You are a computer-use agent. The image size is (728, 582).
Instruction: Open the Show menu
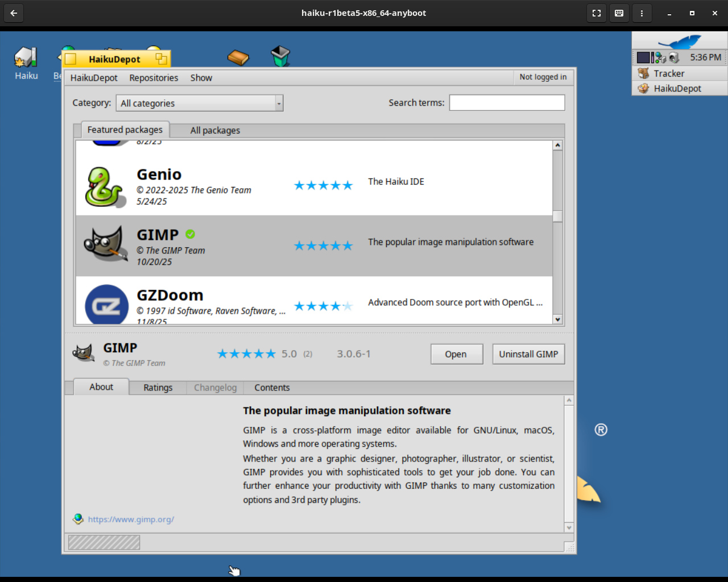click(x=201, y=78)
